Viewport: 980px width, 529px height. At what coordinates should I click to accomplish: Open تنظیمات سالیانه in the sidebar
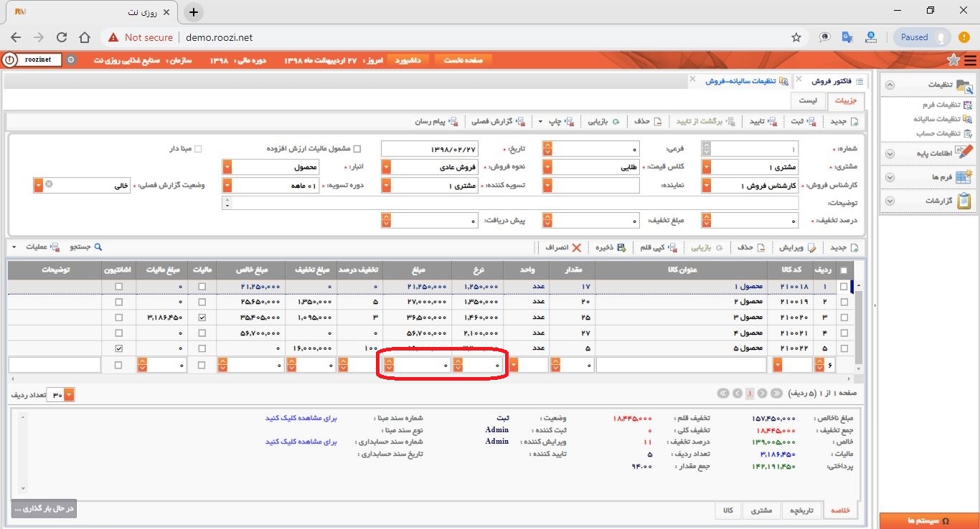tap(943, 119)
